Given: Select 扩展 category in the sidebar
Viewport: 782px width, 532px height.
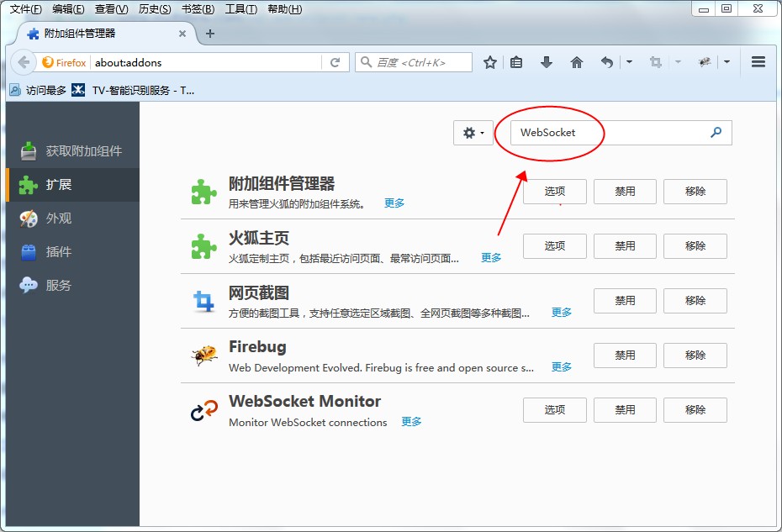Looking at the screenshot, I should (x=73, y=185).
